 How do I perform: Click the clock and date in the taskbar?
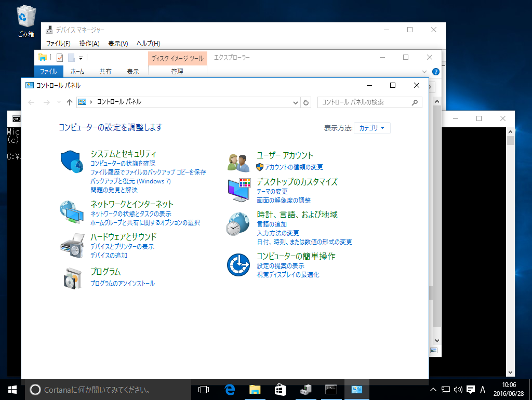pyautogui.click(x=509, y=390)
